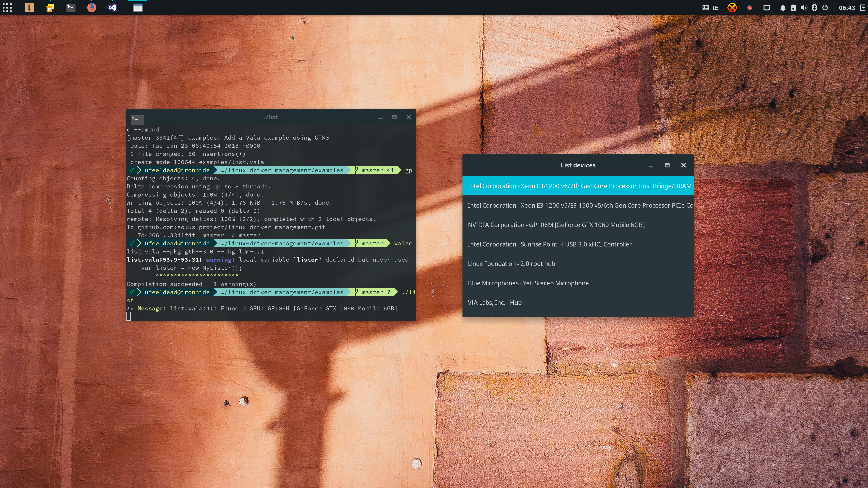Close the ./list terminal window
This screenshot has width=868, height=488.
[409, 117]
